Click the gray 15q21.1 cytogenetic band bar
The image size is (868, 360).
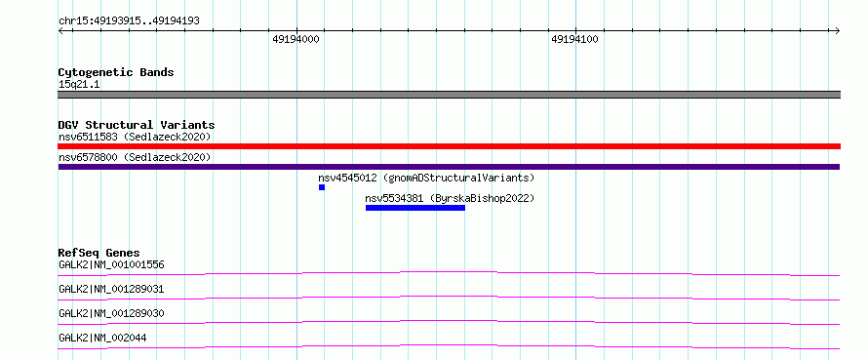pyautogui.click(x=449, y=95)
